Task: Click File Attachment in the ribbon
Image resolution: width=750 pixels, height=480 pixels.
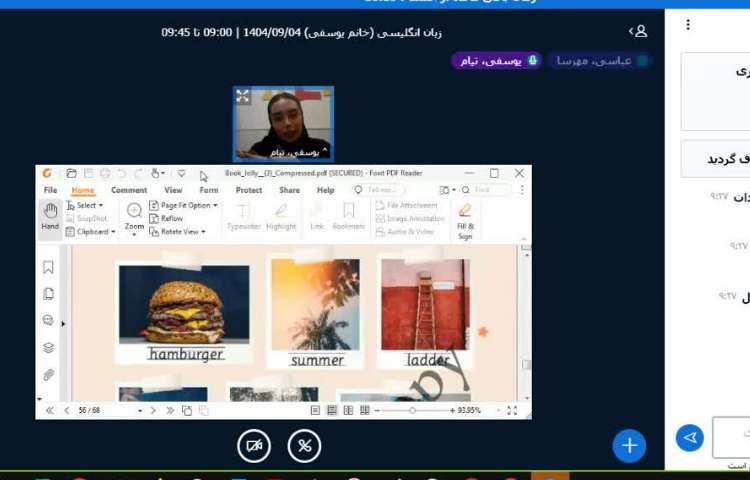Action: (x=407, y=205)
